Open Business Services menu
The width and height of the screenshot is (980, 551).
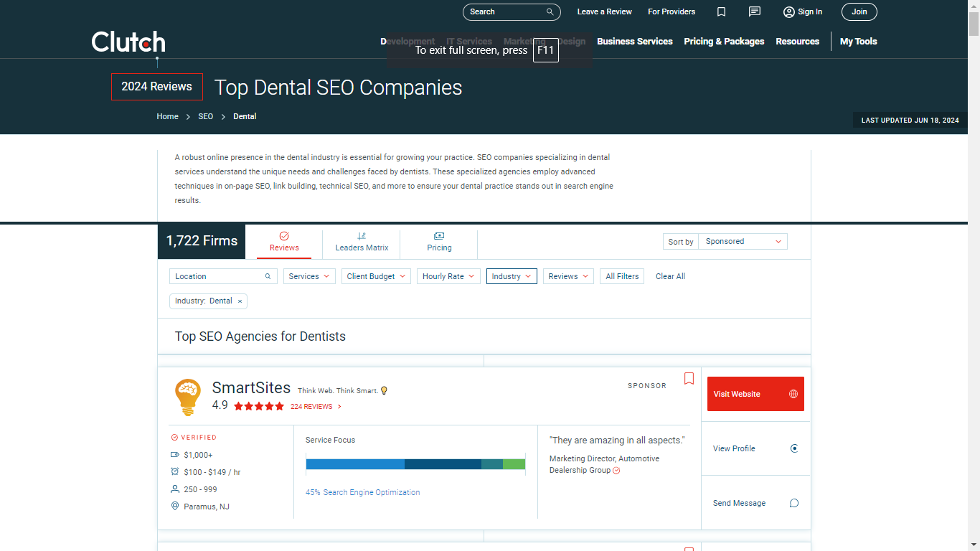coord(635,42)
